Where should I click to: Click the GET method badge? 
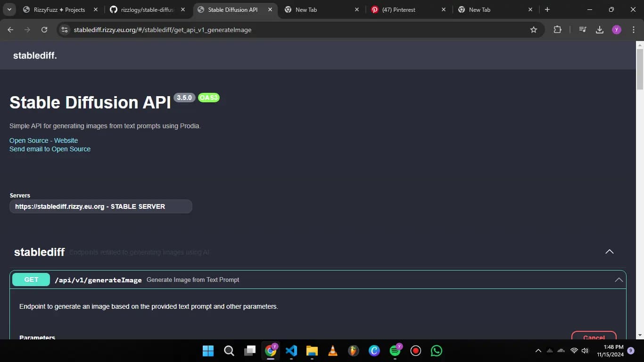tap(31, 280)
